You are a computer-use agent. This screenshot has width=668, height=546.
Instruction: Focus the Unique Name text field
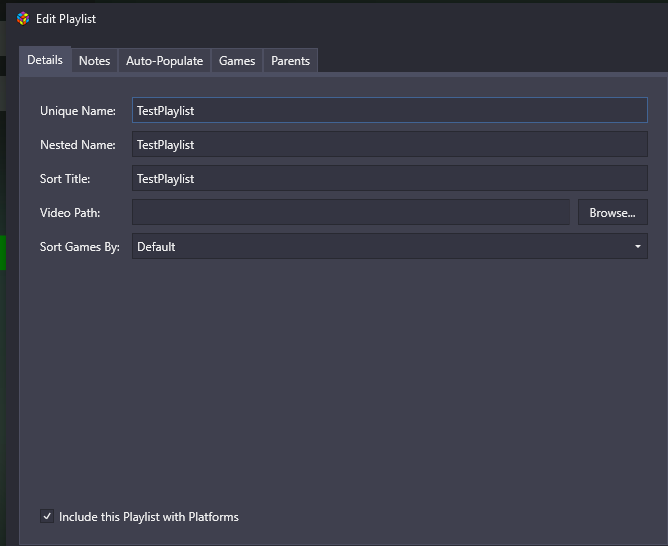click(x=390, y=110)
